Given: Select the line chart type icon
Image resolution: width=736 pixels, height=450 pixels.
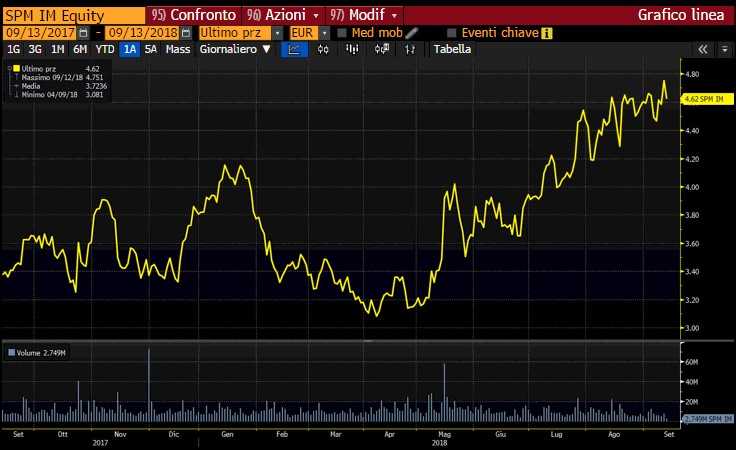Looking at the screenshot, I should [x=294, y=49].
